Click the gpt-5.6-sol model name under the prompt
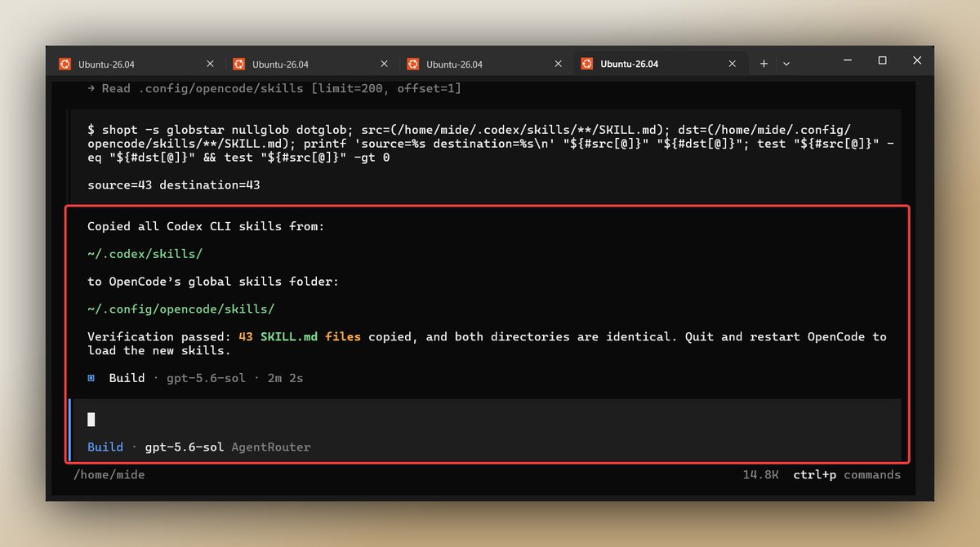Screen dimensions: 980x547 [x=185, y=447]
